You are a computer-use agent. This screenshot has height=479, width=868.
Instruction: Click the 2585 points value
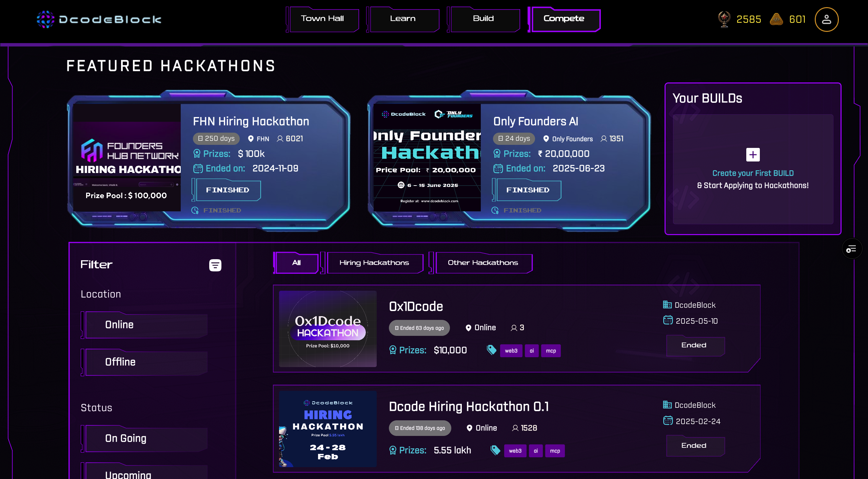(749, 19)
